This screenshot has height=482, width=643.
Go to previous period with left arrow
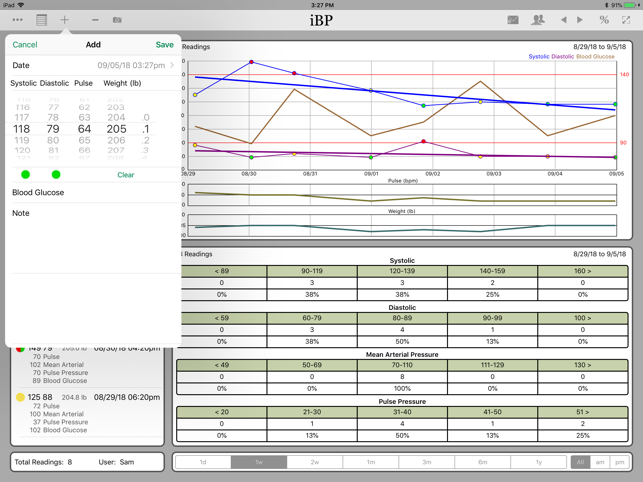tap(563, 20)
